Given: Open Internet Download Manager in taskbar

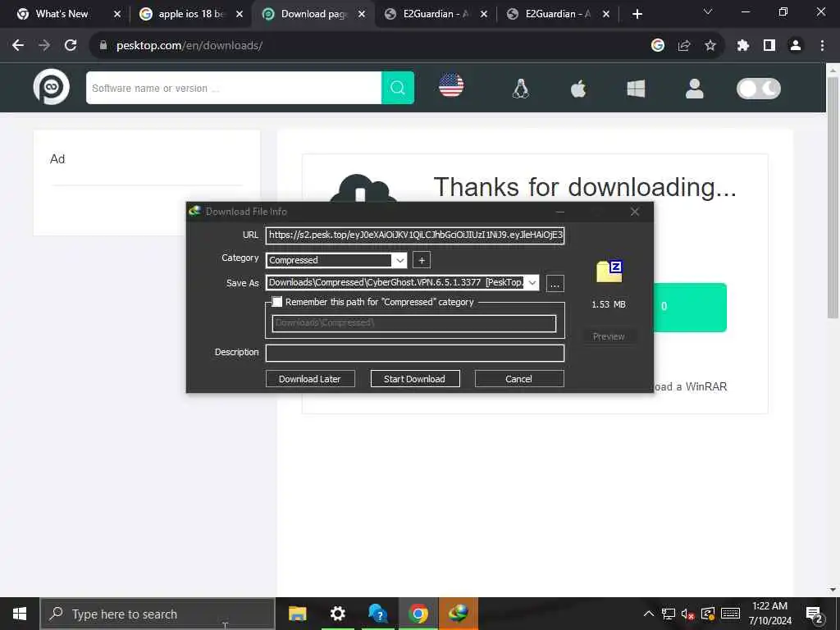Looking at the screenshot, I should coord(458,614).
